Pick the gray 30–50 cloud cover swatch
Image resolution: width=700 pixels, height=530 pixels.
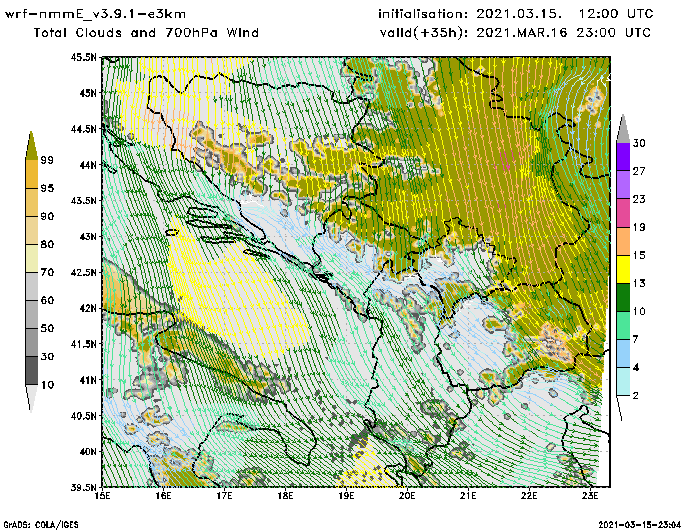click(x=32, y=342)
